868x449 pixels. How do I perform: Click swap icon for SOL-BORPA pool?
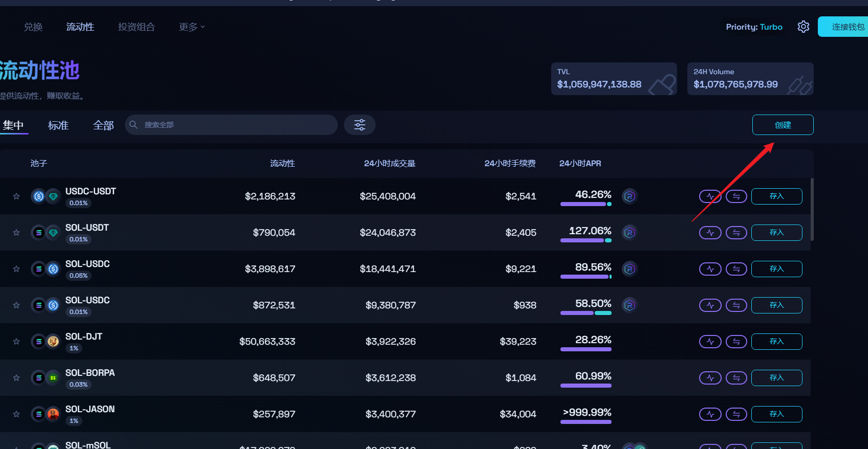(736, 378)
